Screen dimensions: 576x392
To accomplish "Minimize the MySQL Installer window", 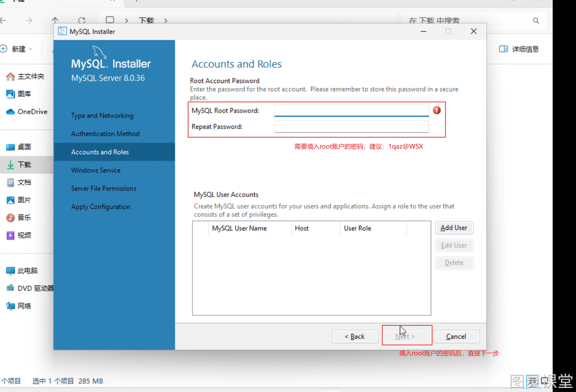I will (x=423, y=31).
